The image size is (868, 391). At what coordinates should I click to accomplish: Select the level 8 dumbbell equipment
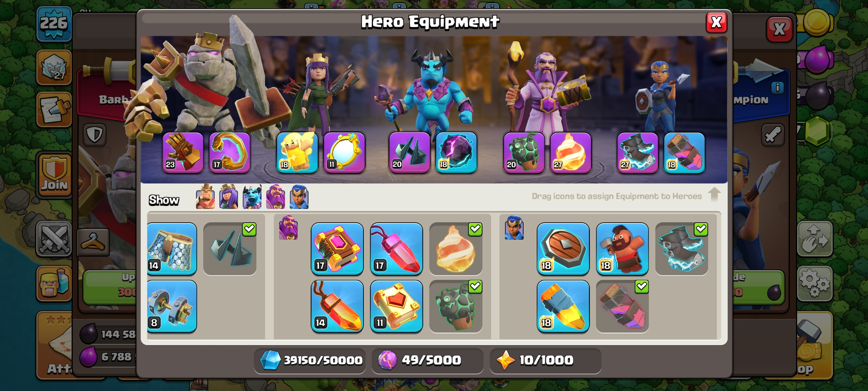172,306
